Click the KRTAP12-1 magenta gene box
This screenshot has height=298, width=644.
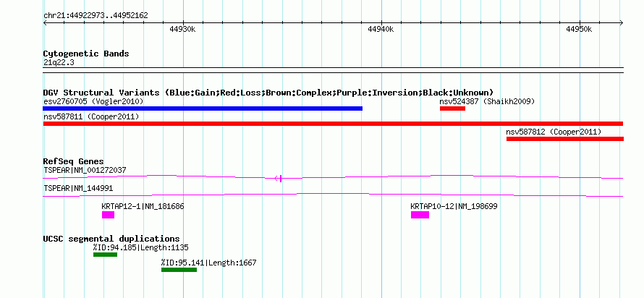108,215
